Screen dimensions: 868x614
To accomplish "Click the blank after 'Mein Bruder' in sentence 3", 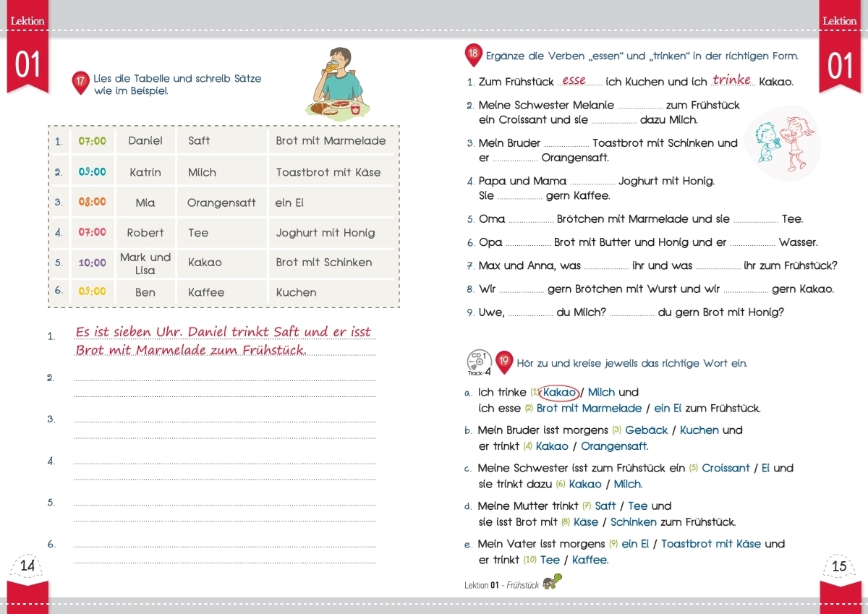I will click(566, 143).
